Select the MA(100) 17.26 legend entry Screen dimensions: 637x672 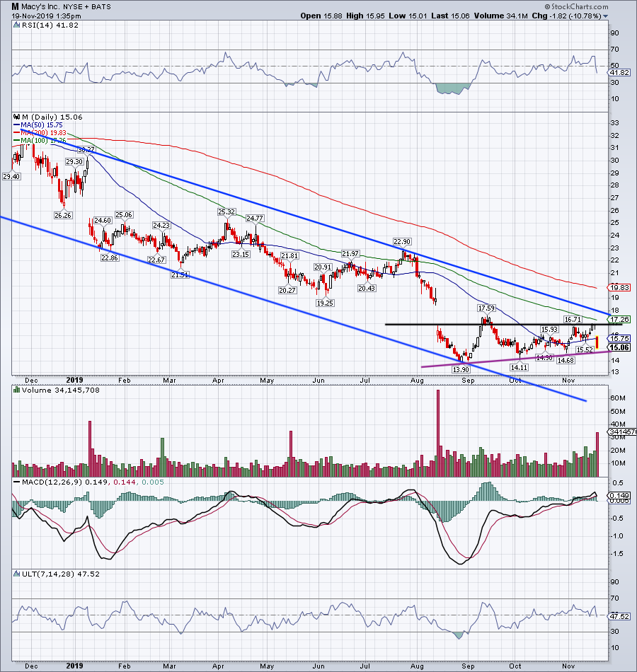40,140
